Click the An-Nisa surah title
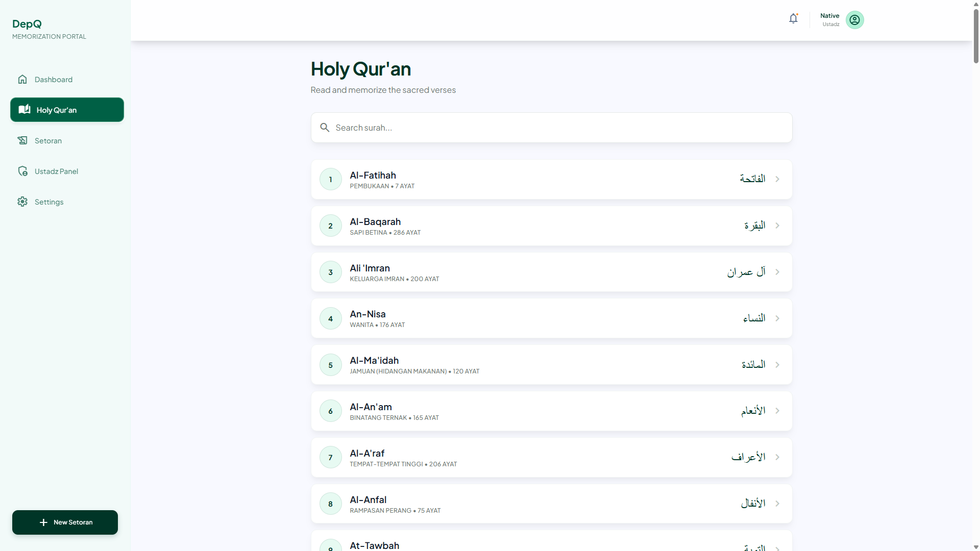 (367, 314)
